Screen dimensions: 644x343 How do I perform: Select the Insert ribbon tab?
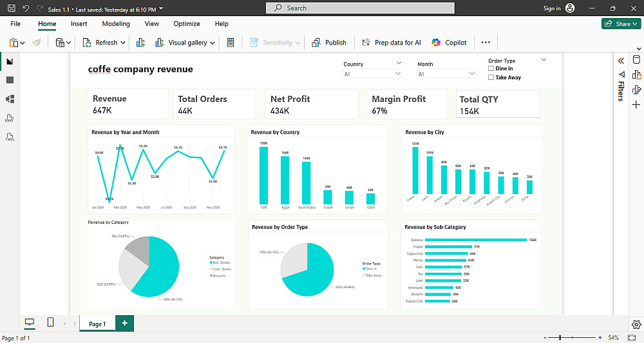(79, 24)
